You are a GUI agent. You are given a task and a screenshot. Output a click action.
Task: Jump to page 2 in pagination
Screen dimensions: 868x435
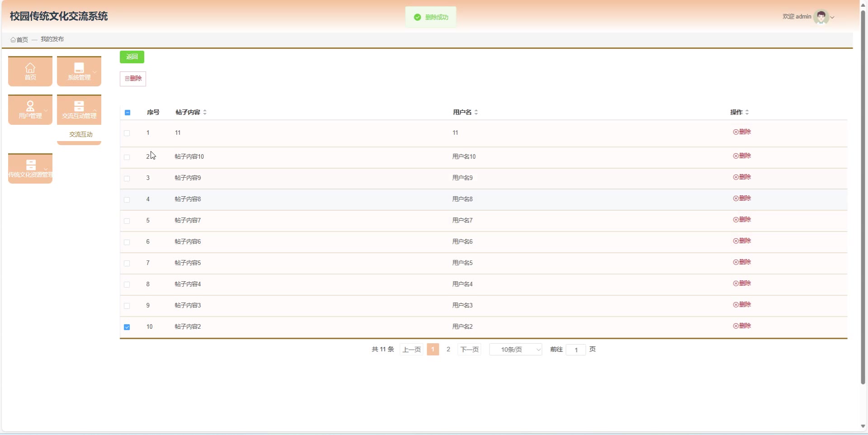pyautogui.click(x=448, y=350)
